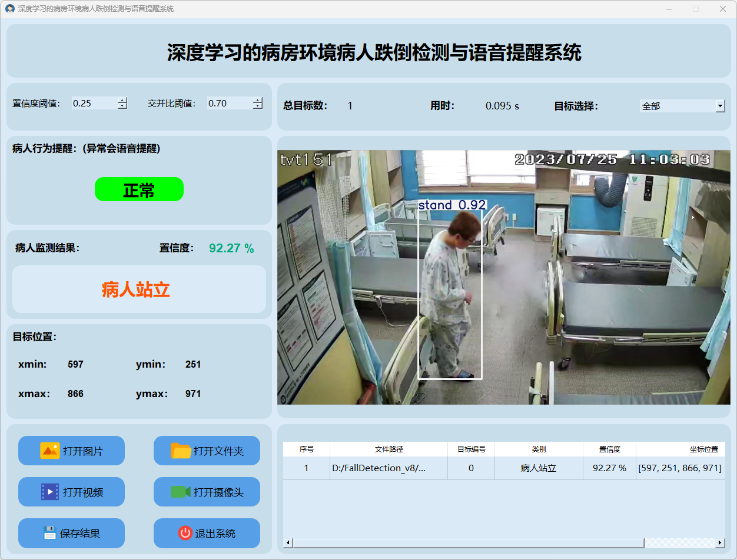Decrease the 交并比阈值 value with down arrow
737x560 pixels.
tap(257, 106)
